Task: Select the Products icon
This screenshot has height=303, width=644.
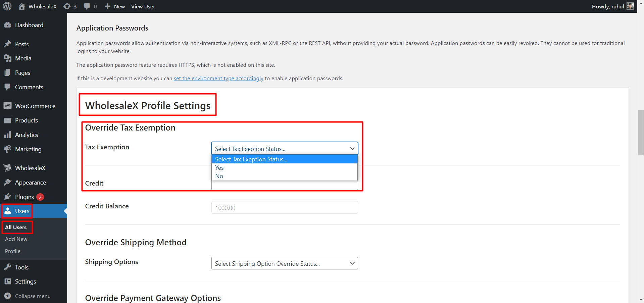Action: click(8, 120)
